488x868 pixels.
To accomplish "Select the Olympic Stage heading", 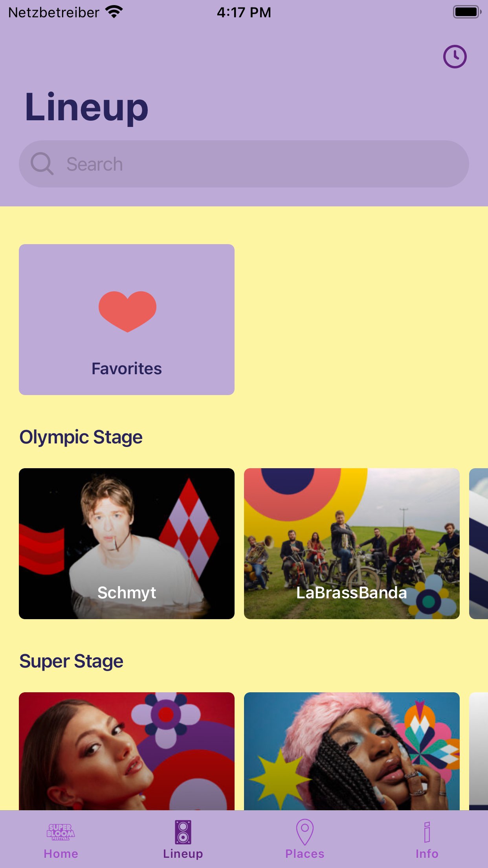I will (81, 437).
